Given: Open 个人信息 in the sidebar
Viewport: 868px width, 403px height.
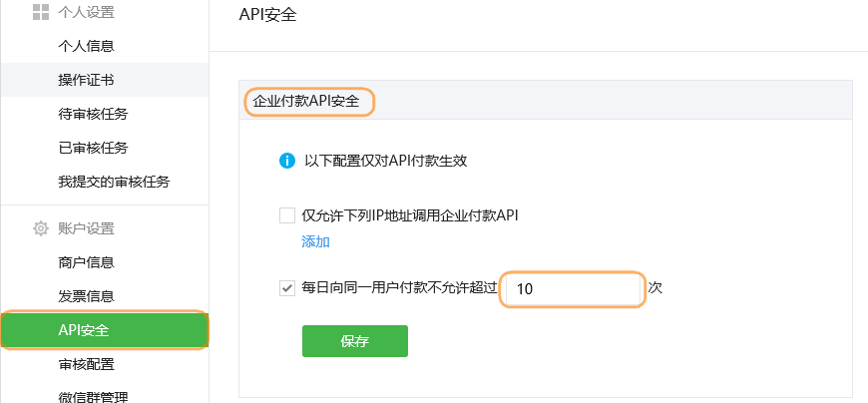Looking at the screenshot, I should (87, 46).
